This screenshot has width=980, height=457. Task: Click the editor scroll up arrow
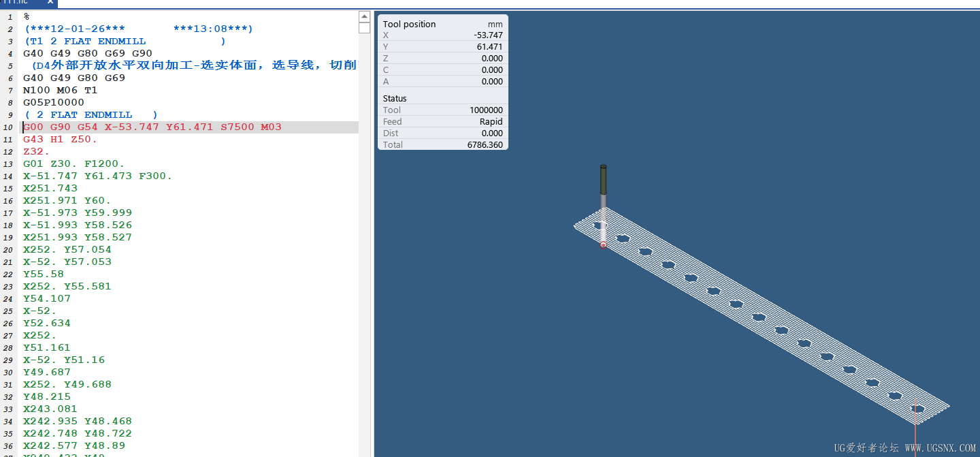click(364, 16)
